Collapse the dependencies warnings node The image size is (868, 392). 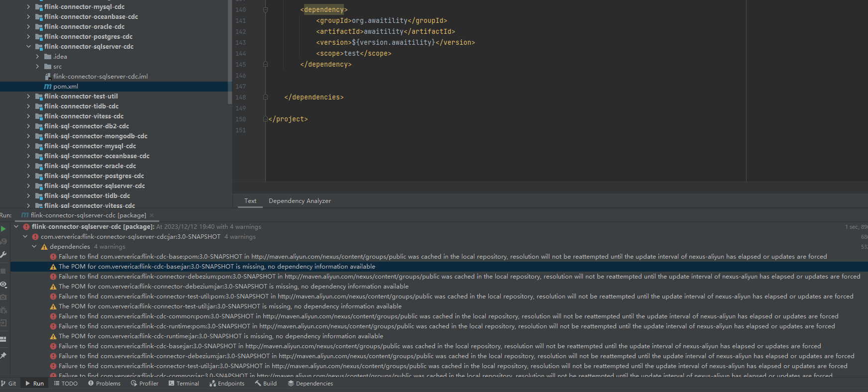point(34,247)
